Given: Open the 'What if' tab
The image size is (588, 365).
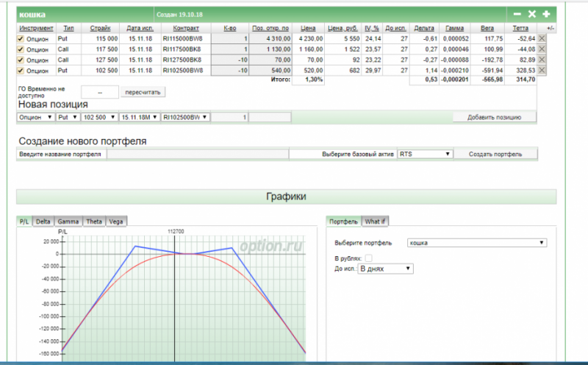Looking at the screenshot, I should pos(376,221).
